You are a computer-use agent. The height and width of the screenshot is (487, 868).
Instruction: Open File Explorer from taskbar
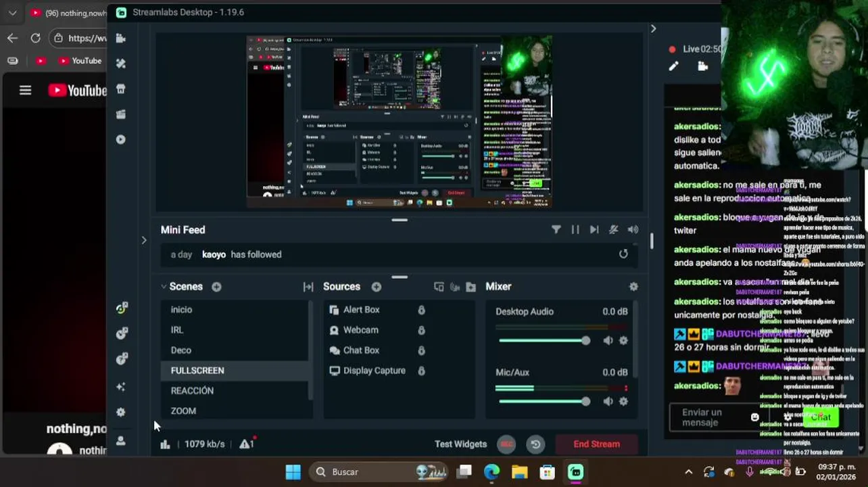click(x=519, y=472)
